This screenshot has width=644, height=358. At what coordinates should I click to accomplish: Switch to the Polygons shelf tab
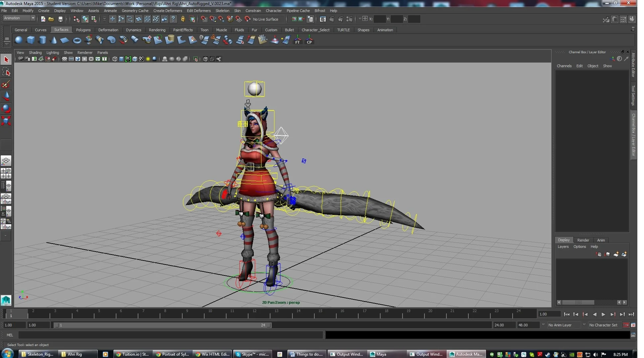point(83,30)
